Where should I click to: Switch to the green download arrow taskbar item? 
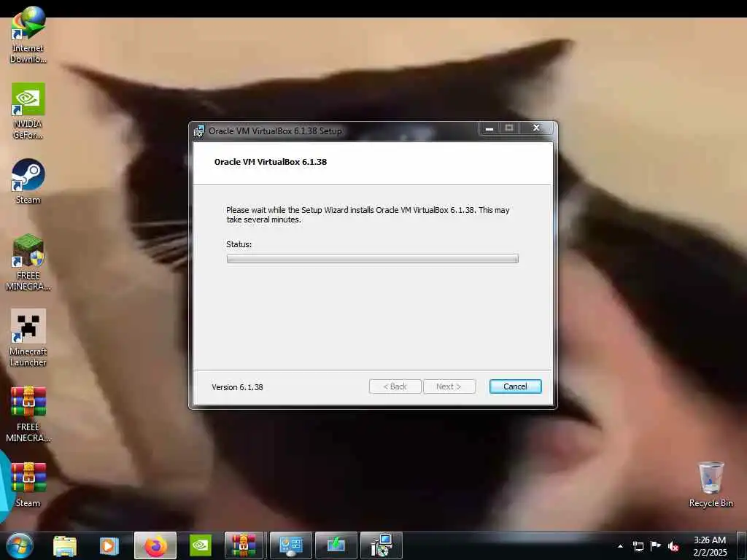coord(336,545)
